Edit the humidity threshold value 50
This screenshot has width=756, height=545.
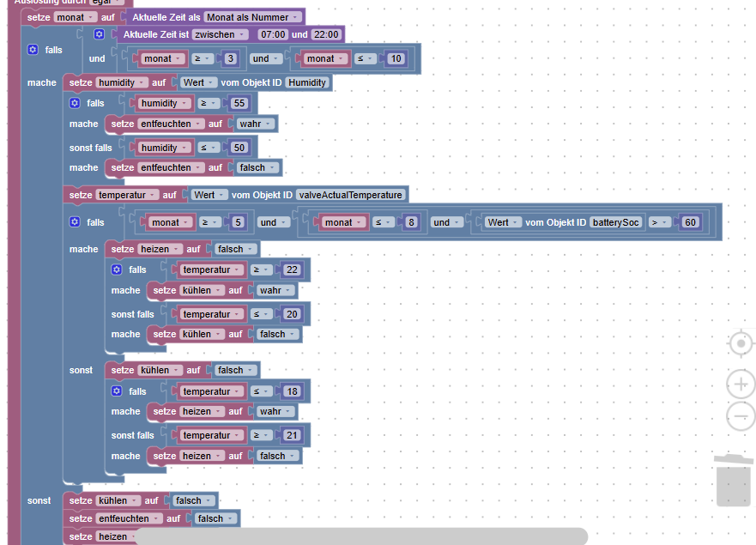(239, 148)
